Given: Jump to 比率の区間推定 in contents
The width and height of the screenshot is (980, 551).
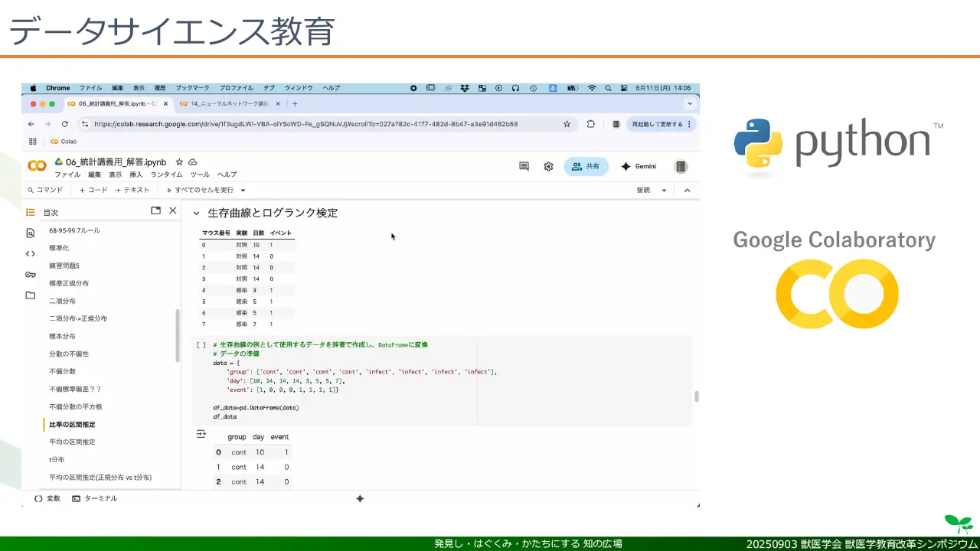Looking at the screenshot, I should 72,424.
